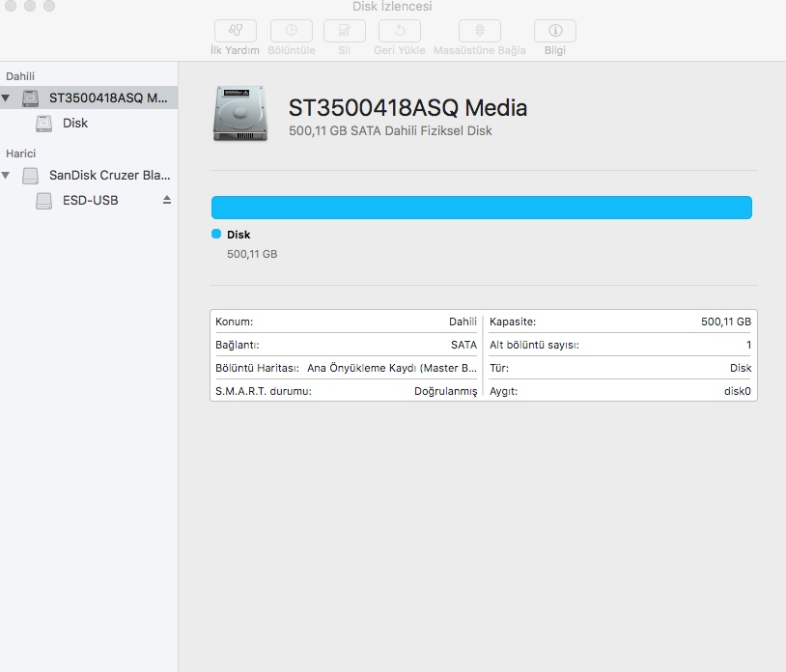Eject the ESD-USB volume using eject icon
The height and width of the screenshot is (672, 786).
click(167, 200)
